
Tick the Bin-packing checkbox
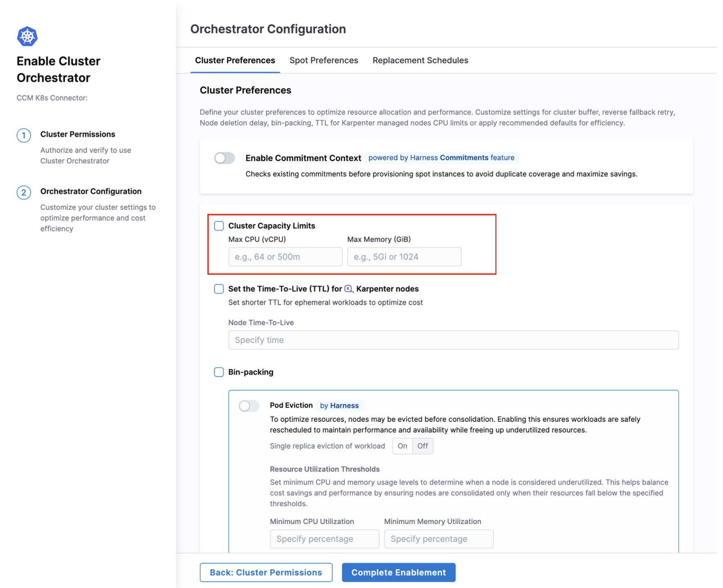coord(219,372)
